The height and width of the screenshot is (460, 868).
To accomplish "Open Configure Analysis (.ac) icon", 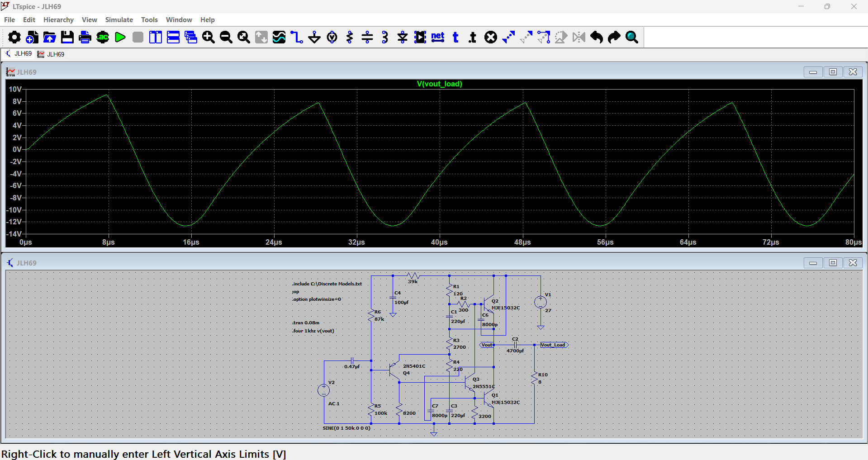I will click(x=103, y=37).
